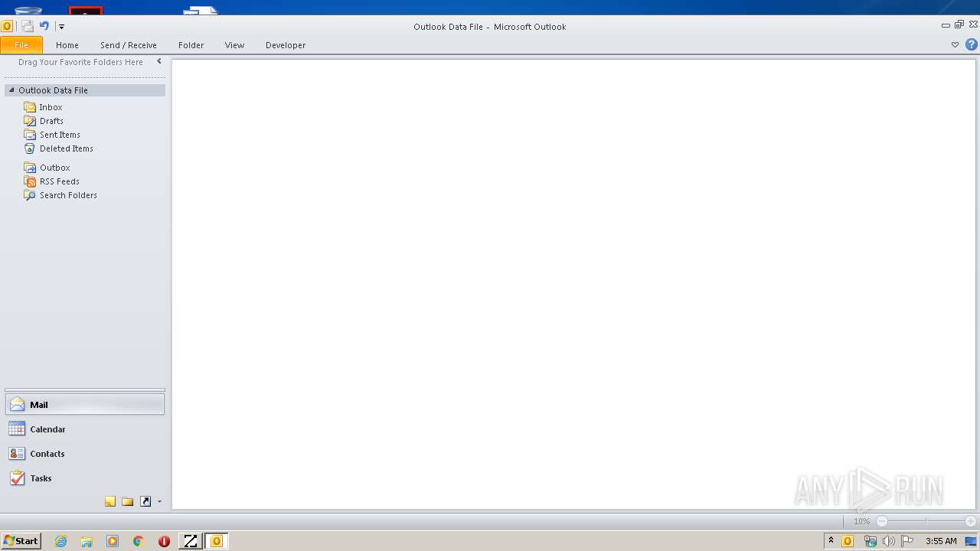
Task: Minimize the navigation pane with arrow
Action: coord(159,61)
